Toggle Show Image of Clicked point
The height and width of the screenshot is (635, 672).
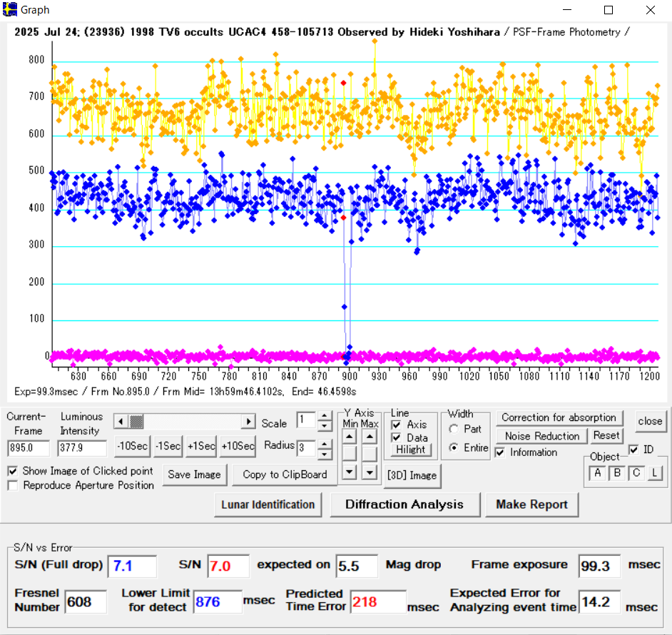pos(13,471)
